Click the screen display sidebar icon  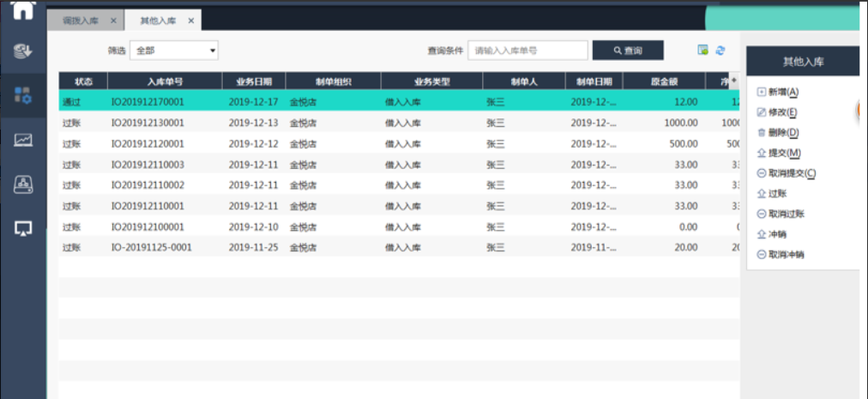point(23,227)
